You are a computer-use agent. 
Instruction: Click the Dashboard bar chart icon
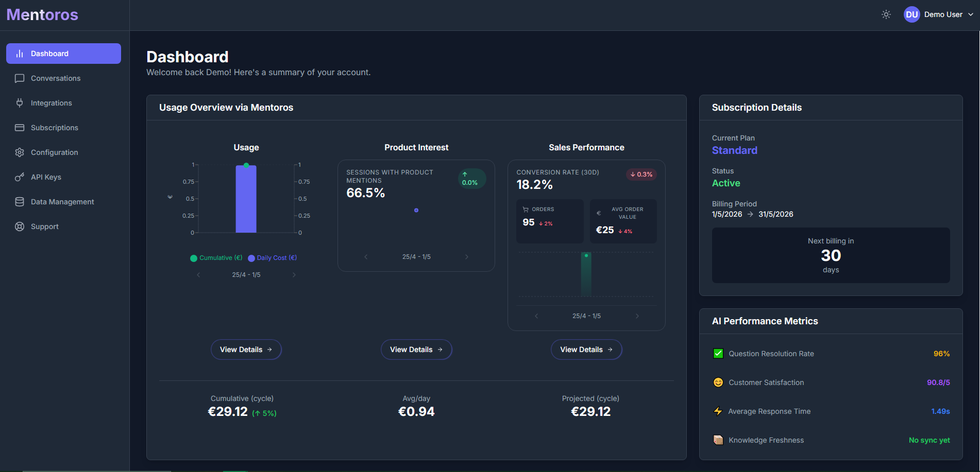[20, 54]
